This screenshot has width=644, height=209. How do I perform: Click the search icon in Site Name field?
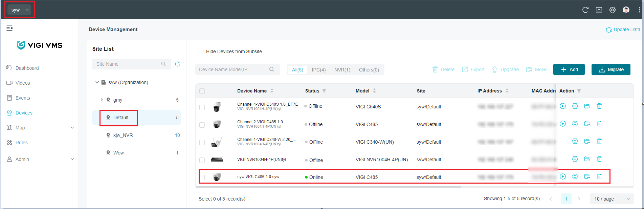point(163,64)
